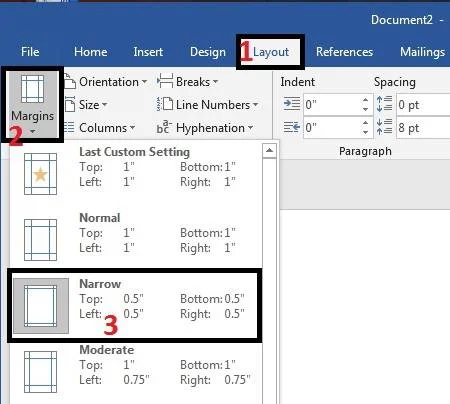Click the Margins page icon

click(x=32, y=89)
